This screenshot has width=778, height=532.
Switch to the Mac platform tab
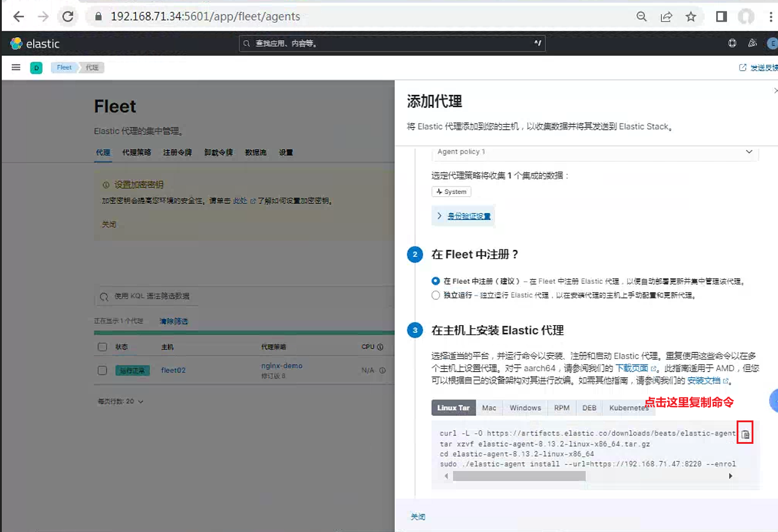(x=489, y=408)
